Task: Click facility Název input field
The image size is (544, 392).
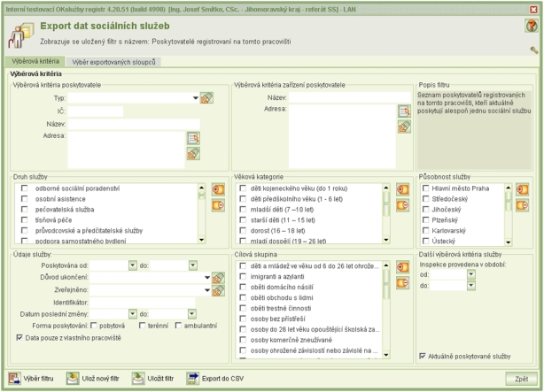Action: [x=350, y=97]
